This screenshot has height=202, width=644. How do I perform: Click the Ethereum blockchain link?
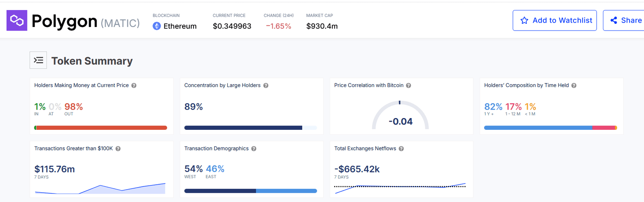(180, 26)
